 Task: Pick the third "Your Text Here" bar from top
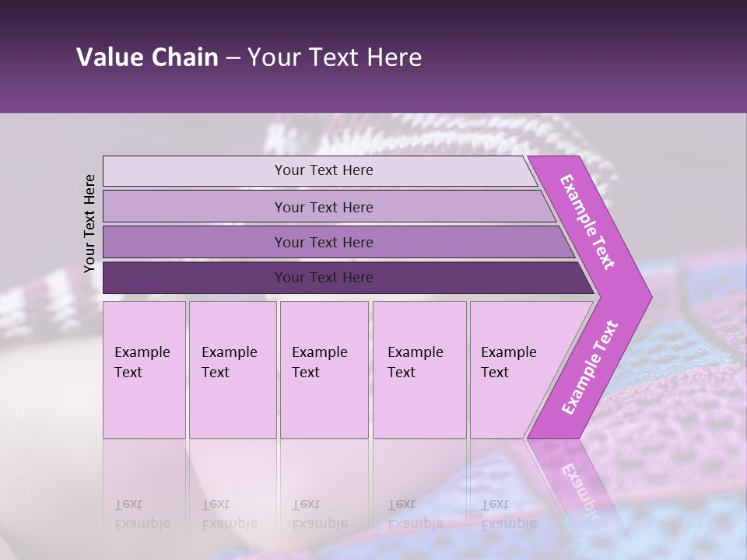(x=323, y=242)
